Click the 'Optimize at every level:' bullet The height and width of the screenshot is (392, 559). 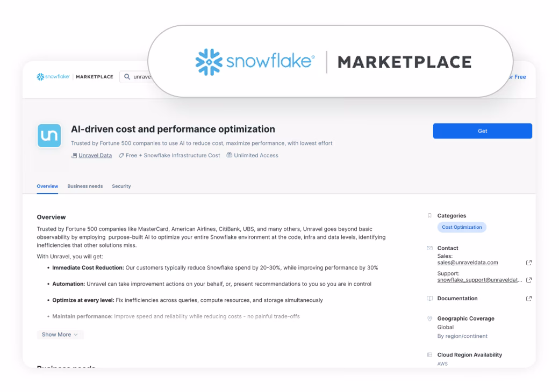coord(83,301)
